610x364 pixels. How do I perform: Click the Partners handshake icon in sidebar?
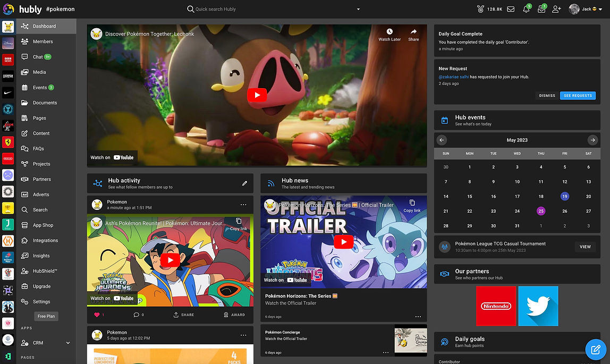[x=24, y=179]
